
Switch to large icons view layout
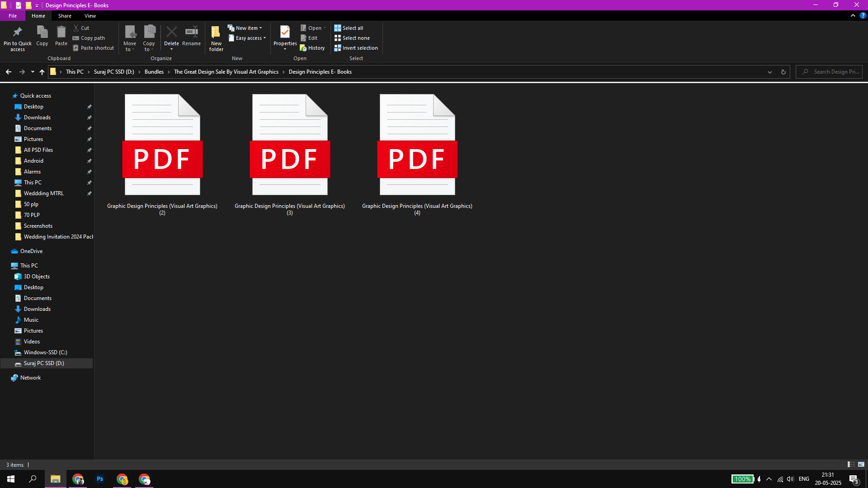click(861, 465)
